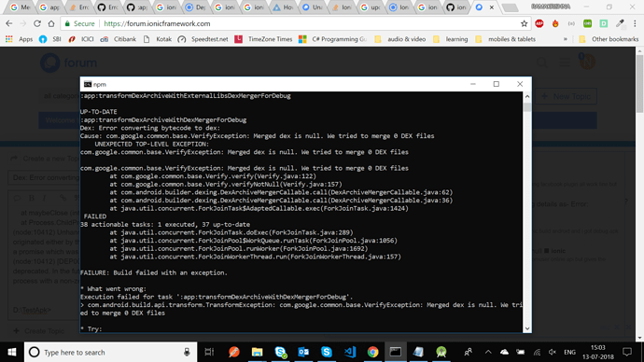Open the OneDrive cloud tray icon
This screenshot has height=362, width=644.
[504, 352]
